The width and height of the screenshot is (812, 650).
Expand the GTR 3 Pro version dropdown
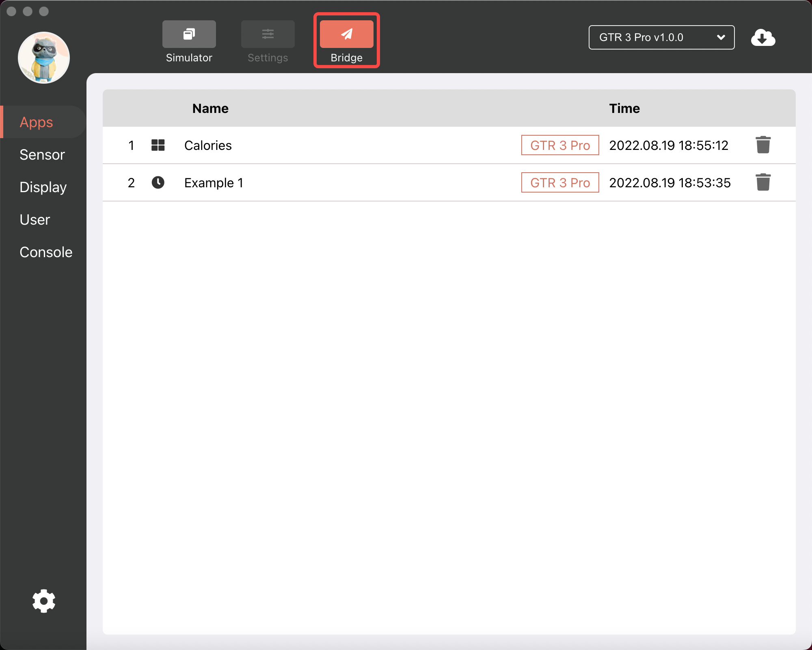click(721, 37)
